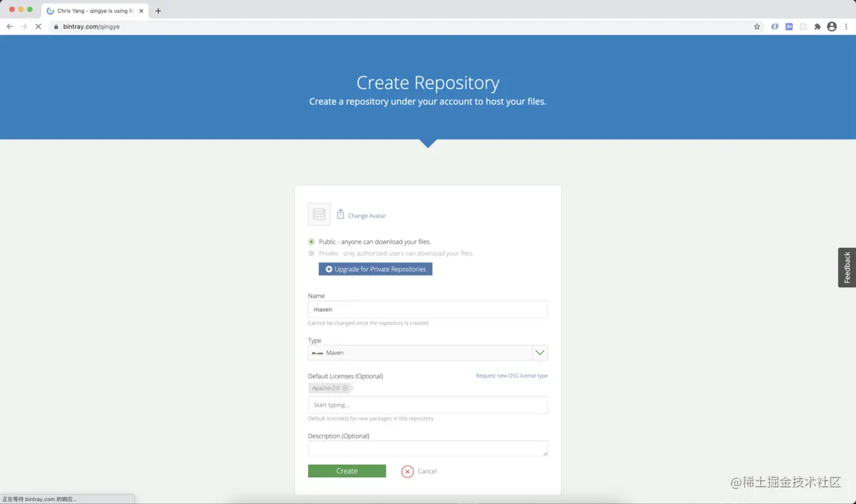Click the Description text area

click(428, 449)
